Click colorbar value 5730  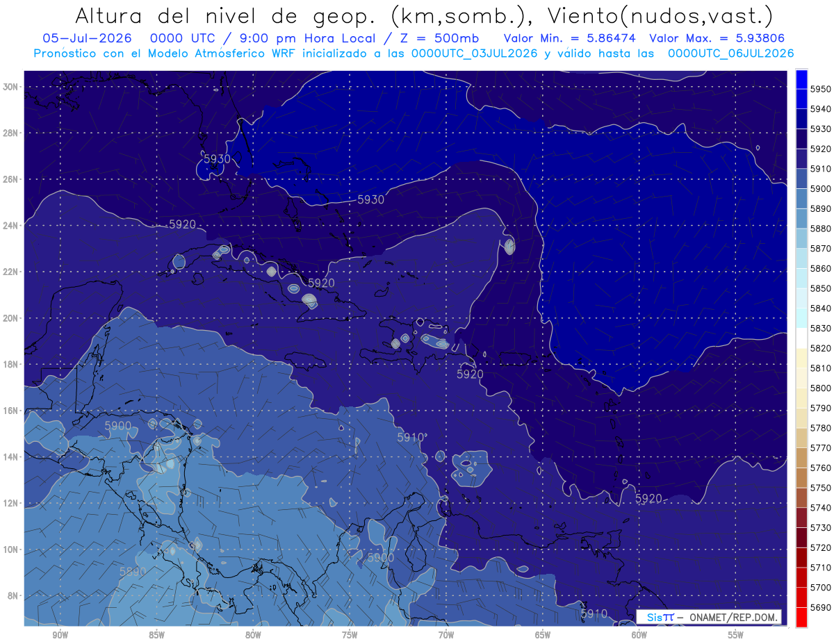(820, 527)
